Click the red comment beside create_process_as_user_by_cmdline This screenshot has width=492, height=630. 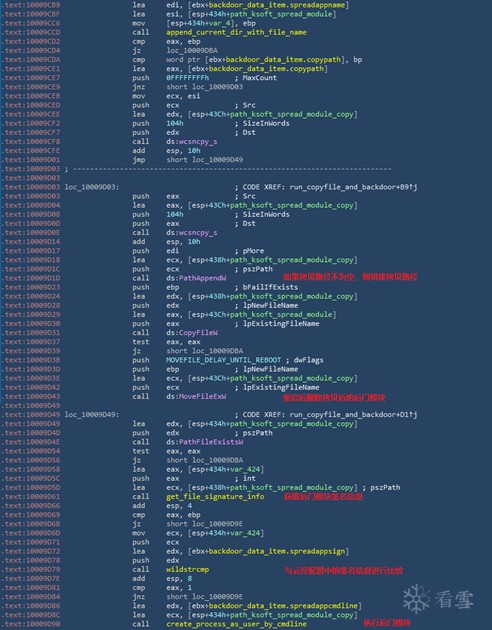[387, 623]
